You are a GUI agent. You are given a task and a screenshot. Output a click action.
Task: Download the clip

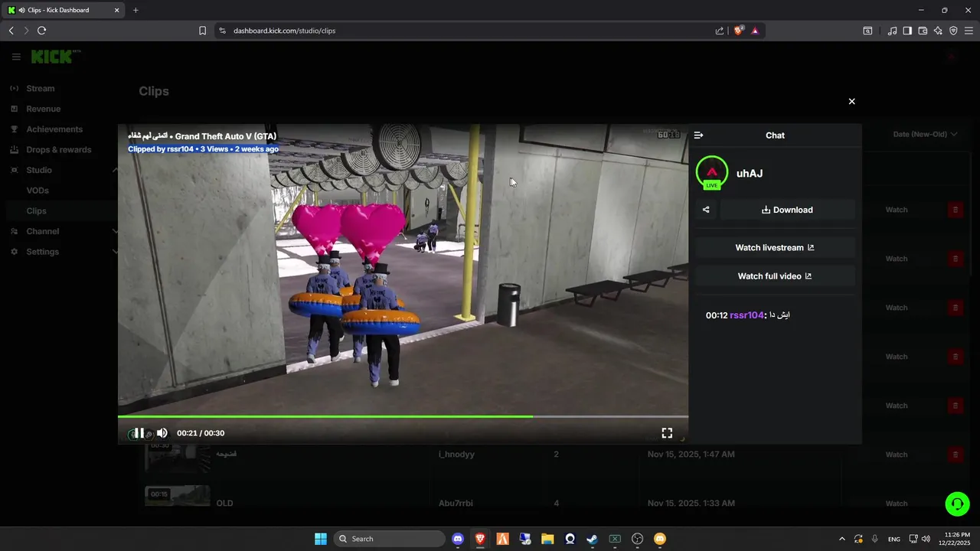(787, 210)
